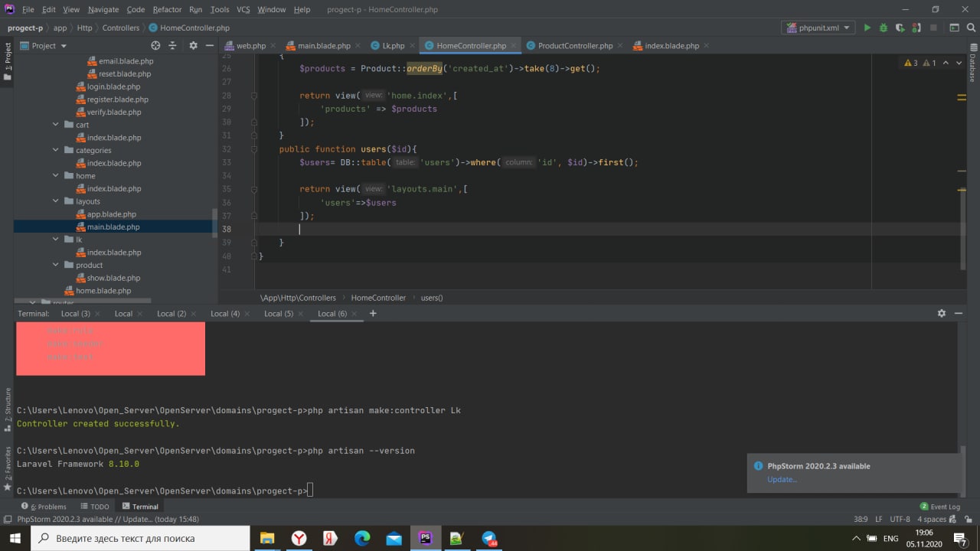Viewport: 980px width, 551px height.
Task: Open Project panel gear settings
Action: click(193, 46)
